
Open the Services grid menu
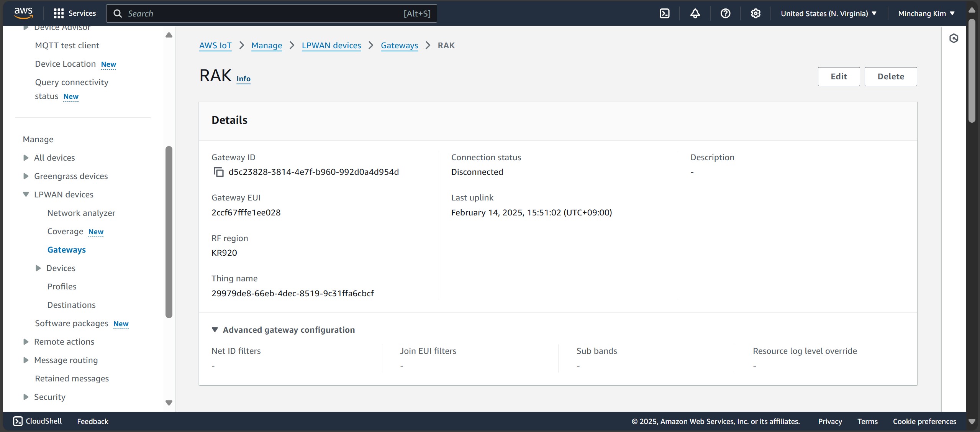click(75, 13)
